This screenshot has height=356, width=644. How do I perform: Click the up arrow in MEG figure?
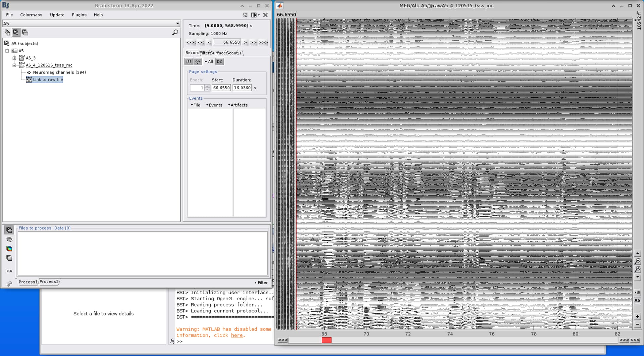pos(638,253)
